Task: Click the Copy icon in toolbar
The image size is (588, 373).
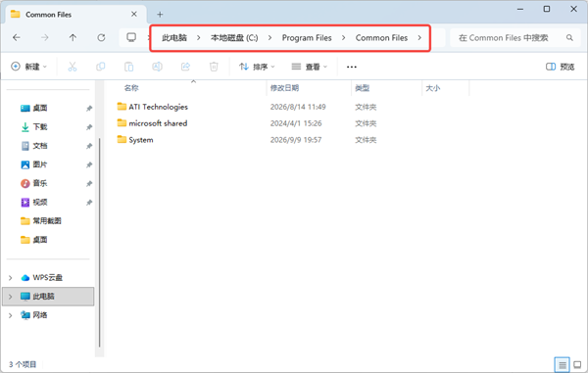Action: pos(101,67)
